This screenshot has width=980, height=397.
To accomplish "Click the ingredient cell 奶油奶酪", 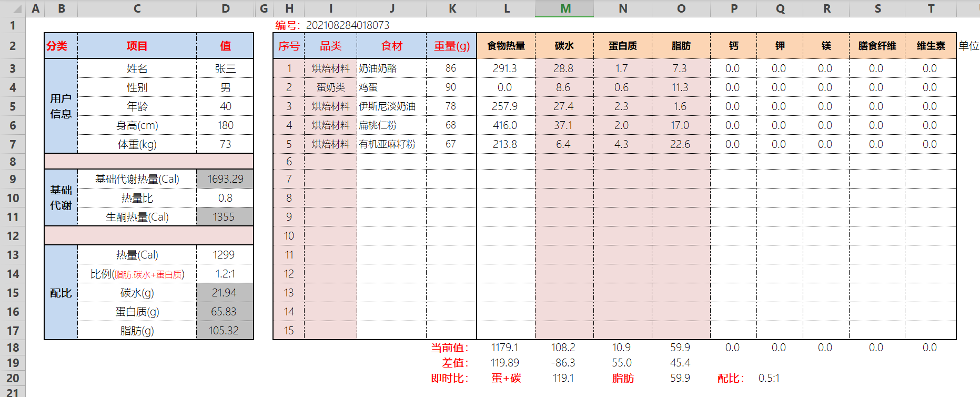I will [x=391, y=68].
